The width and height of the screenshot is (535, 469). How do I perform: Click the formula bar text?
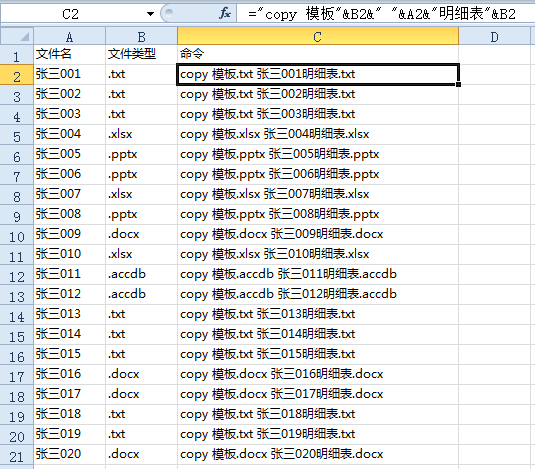382,14
